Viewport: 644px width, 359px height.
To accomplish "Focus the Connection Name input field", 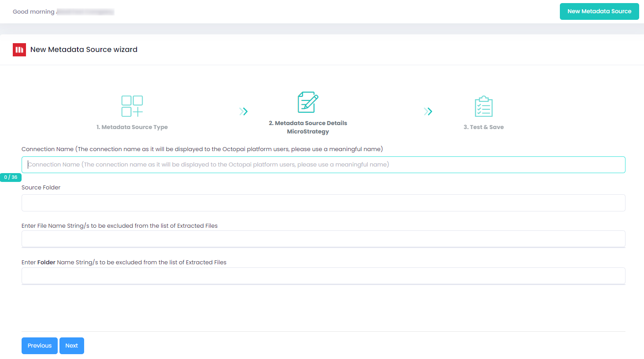I will pos(323,165).
